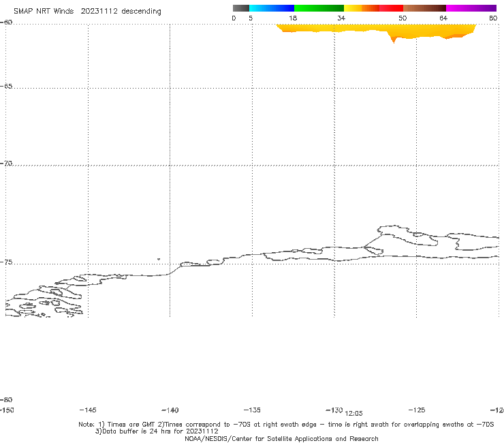
Task: Click the longitude label '-140'
Action: click(170, 410)
